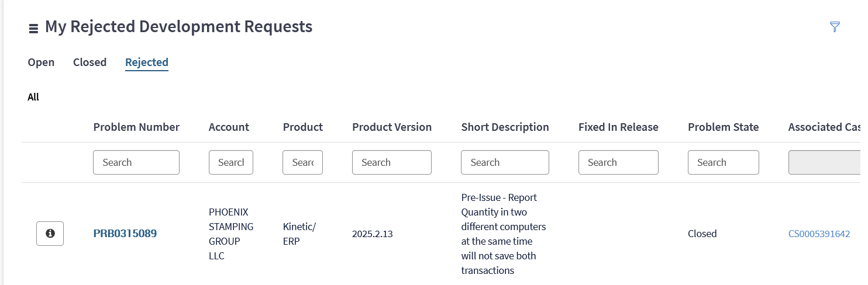Image resolution: width=868 pixels, height=285 pixels.
Task: Sort by Account column header
Action: coord(229,127)
